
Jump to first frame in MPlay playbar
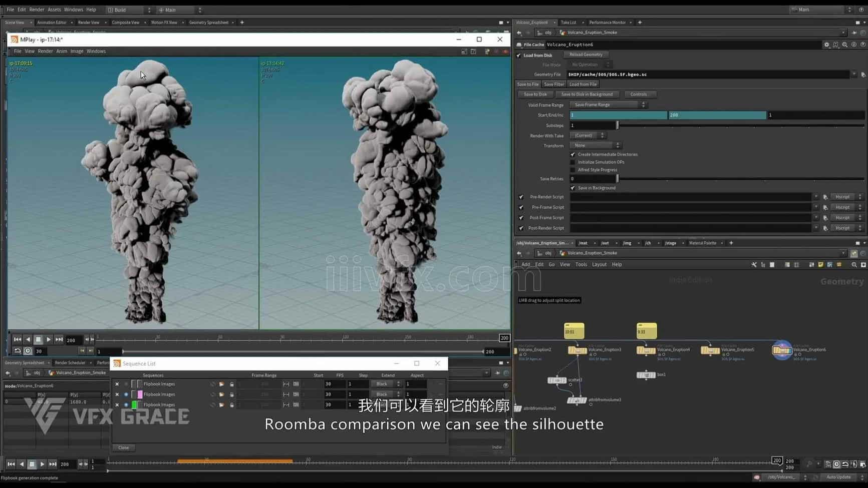click(18, 339)
